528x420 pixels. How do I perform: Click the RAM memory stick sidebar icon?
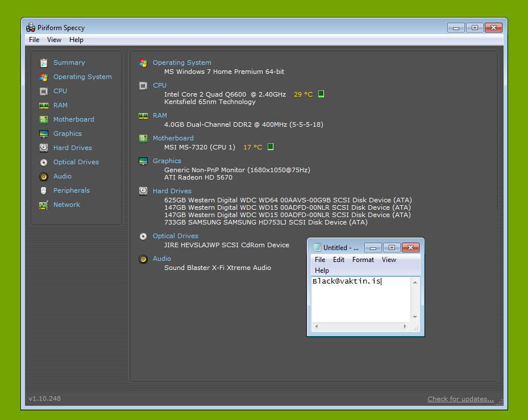coord(44,105)
